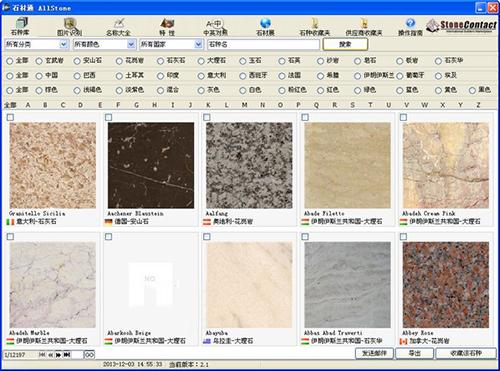Show all letters via 全部 in alphabet bar

tap(10, 105)
